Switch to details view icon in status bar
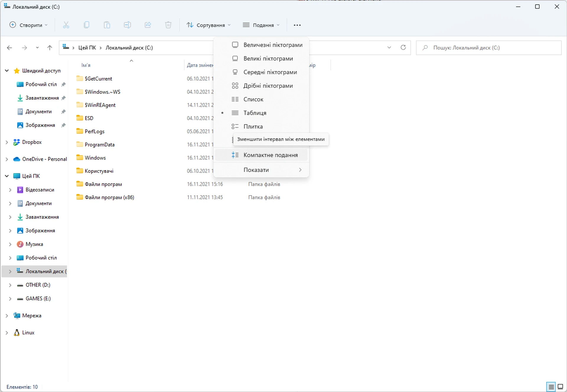 click(x=551, y=387)
